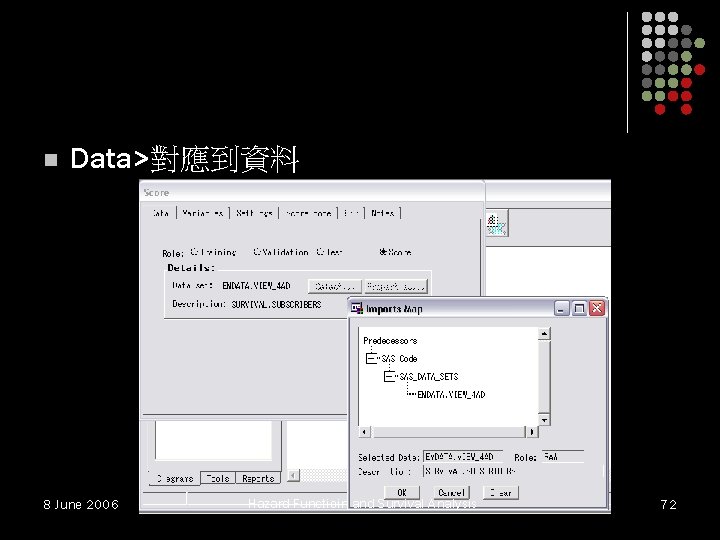The width and height of the screenshot is (720, 540).
Task: Click the Selected Data input field
Action: point(463,457)
